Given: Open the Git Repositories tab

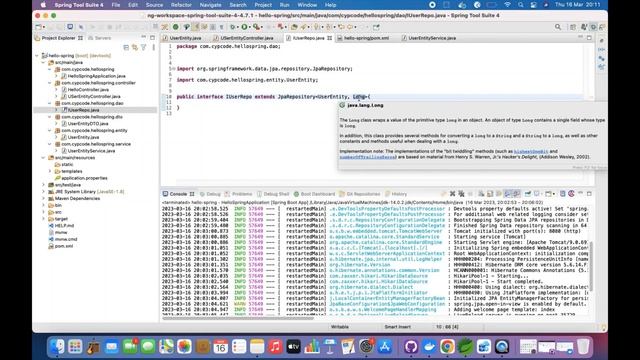Looking at the screenshot, I should coord(360,194).
